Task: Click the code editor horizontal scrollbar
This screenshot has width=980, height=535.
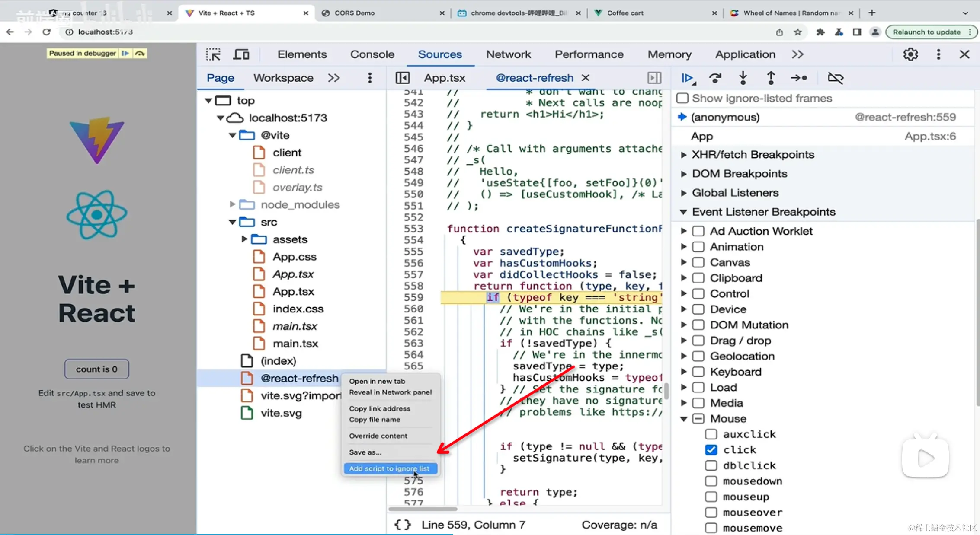Action: (x=423, y=509)
